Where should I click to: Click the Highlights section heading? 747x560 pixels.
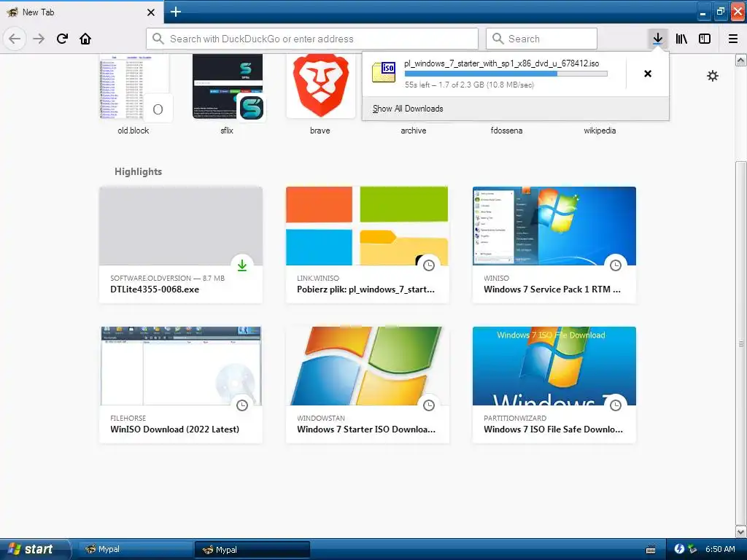(138, 171)
